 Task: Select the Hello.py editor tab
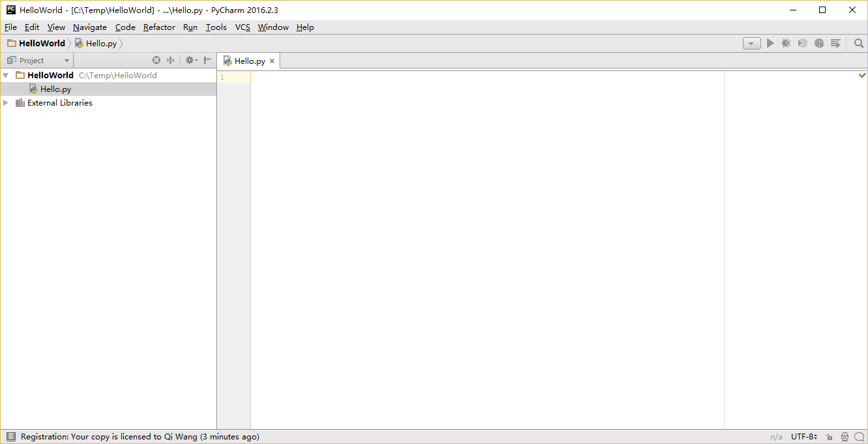point(248,61)
